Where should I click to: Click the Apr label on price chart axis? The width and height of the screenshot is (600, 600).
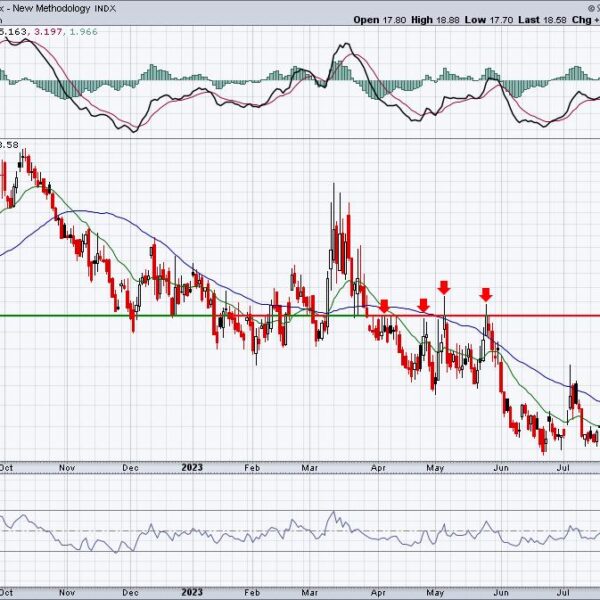click(378, 468)
